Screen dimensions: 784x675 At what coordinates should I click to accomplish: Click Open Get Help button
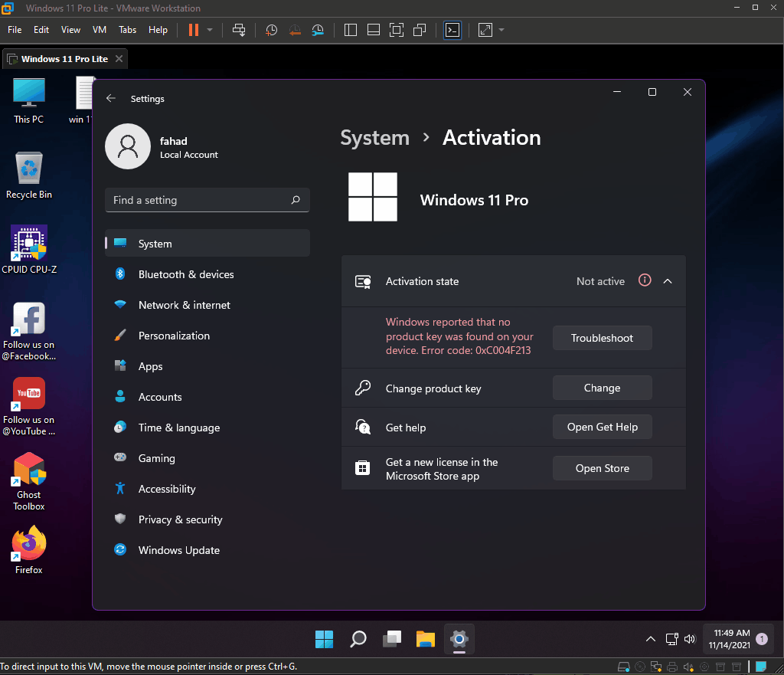pos(602,427)
